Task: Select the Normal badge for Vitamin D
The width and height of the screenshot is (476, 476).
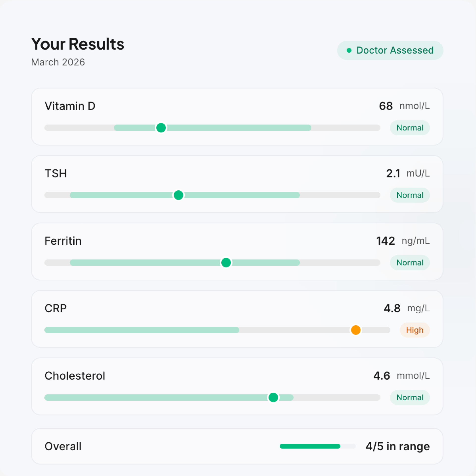Action: [410, 128]
